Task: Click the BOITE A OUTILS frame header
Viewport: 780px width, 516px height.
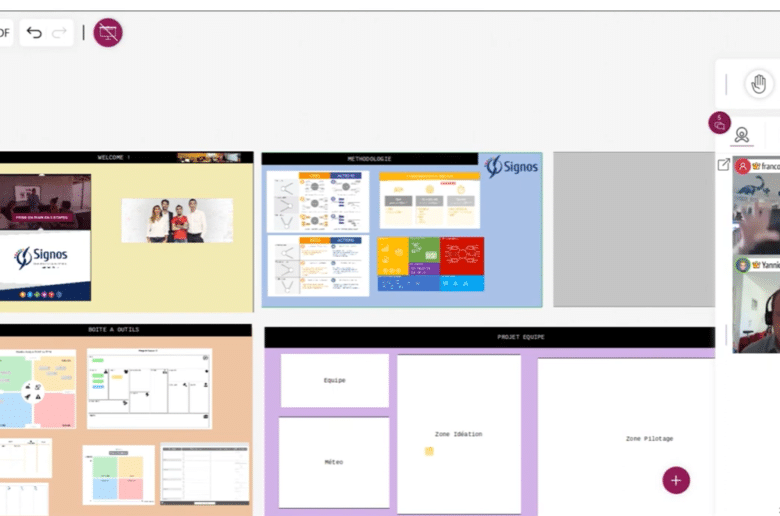Action: click(x=113, y=329)
